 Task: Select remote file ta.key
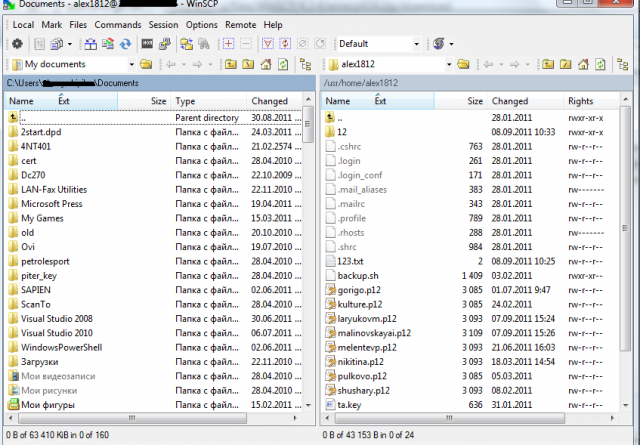[x=349, y=405]
